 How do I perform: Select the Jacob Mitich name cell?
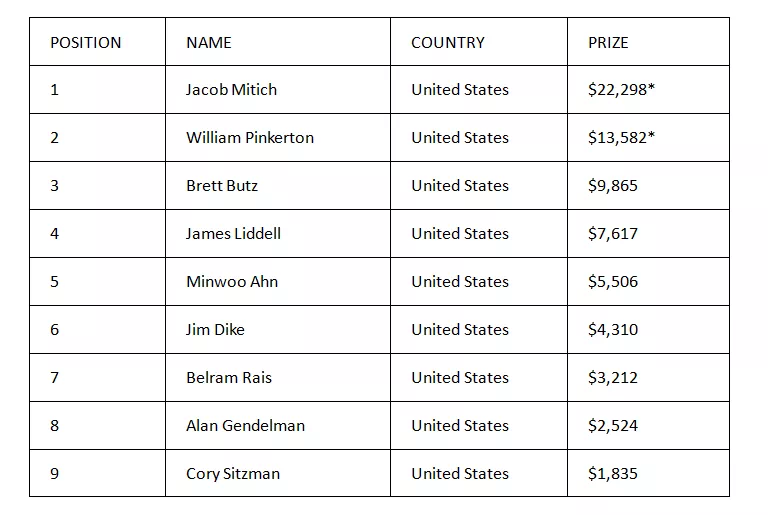pos(278,90)
